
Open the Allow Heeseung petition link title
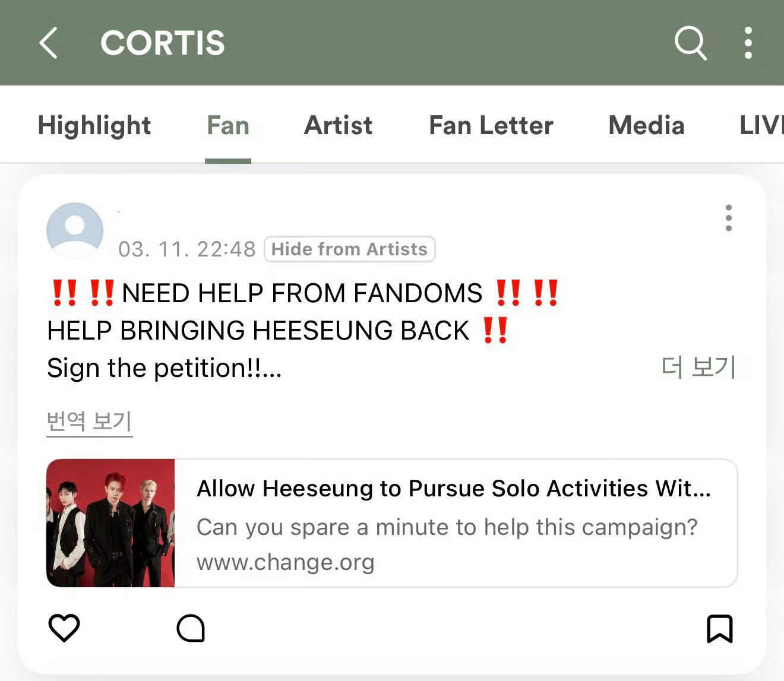(x=454, y=489)
